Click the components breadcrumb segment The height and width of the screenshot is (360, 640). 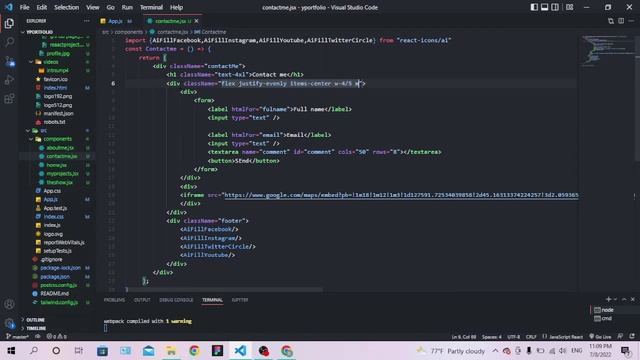pyautogui.click(x=129, y=32)
